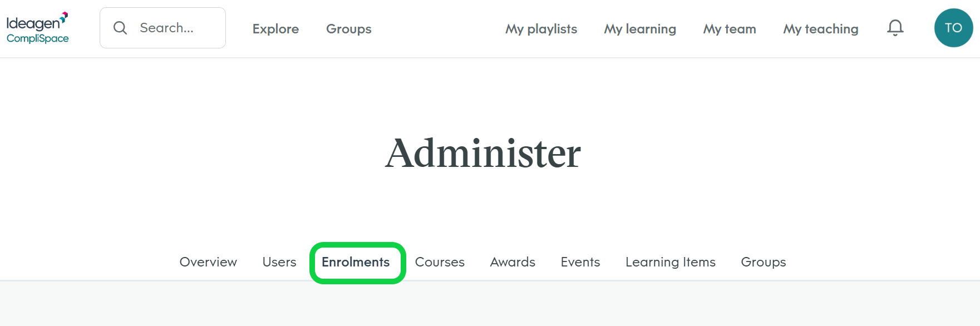Screen dimensions: 980x326
Task: Open the Groups navigation menu
Action: (348, 29)
